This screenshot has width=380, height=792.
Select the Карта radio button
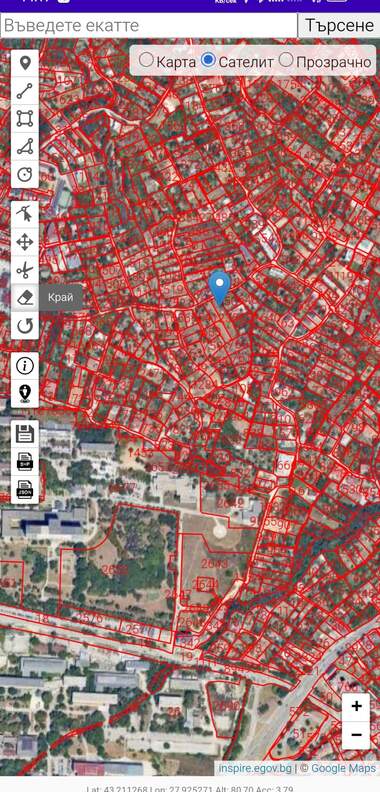click(146, 61)
